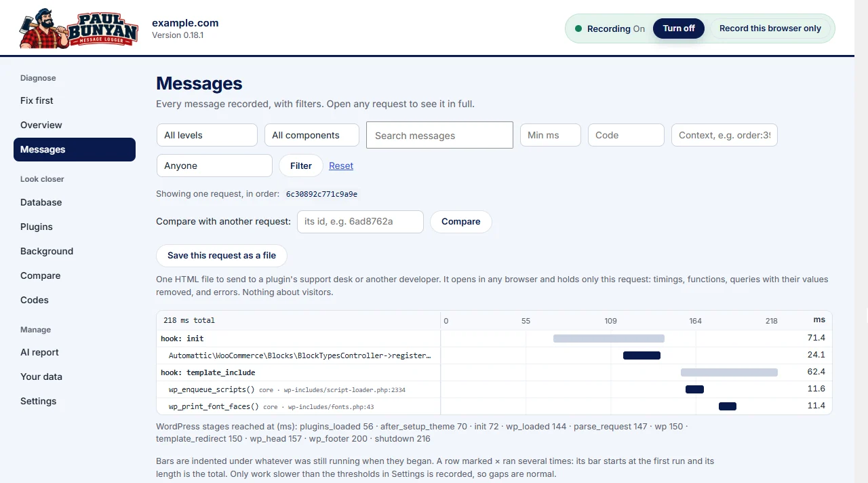Click the Compare button beside id field
This screenshot has width=868, height=483.
coord(461,221)
